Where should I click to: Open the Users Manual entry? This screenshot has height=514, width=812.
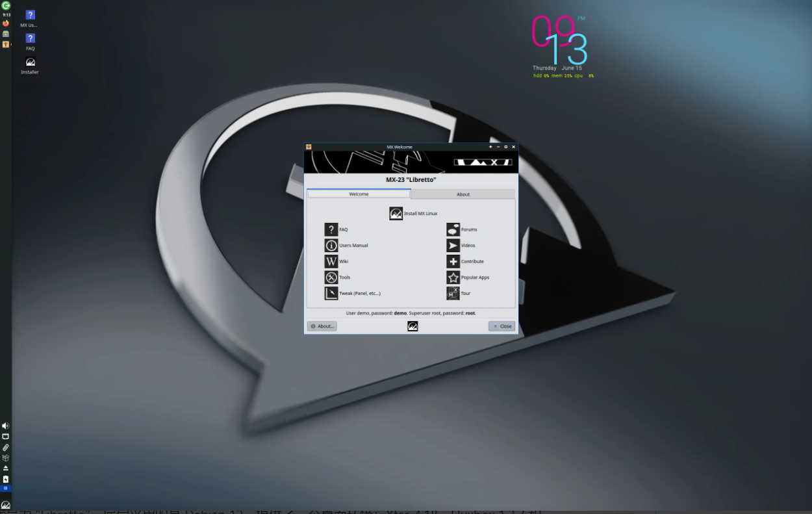click(346, 246)
